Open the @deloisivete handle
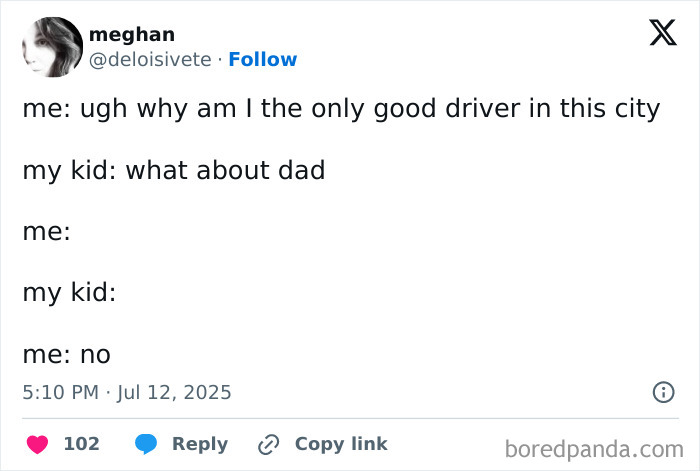Image resolution: width=700 pixels, height=471 pixels. tap(150, 59)
